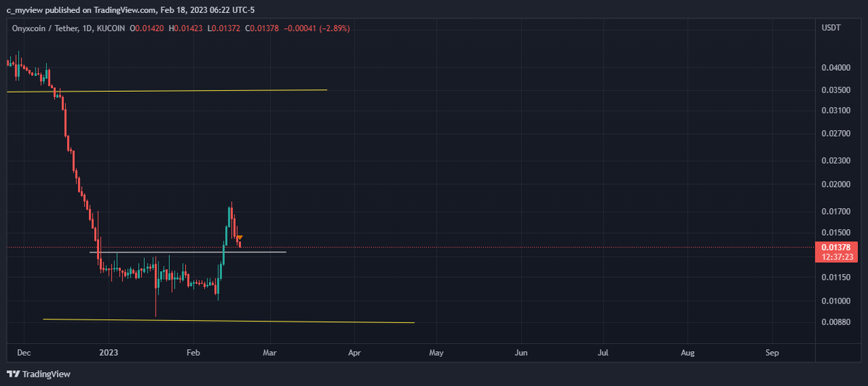Click the 2023 time axis label
This screenshot has height=386, width=868.
[x=109, y=353]
